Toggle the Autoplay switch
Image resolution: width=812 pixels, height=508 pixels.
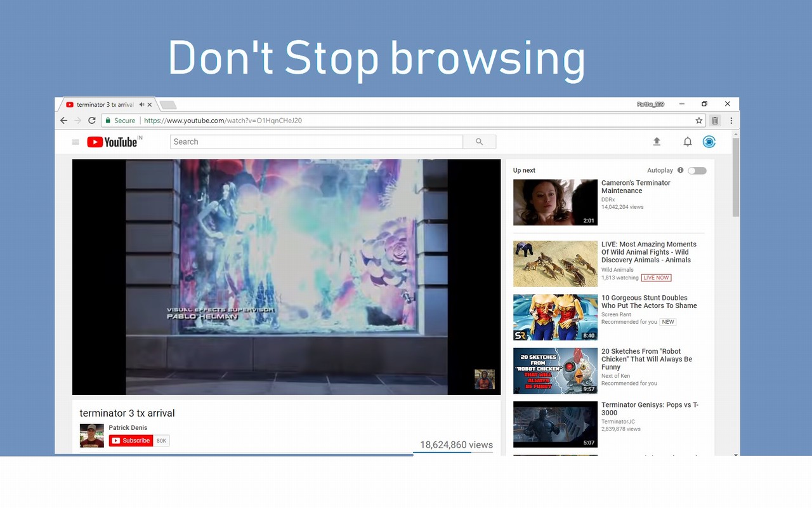click(x=697, y=170)
